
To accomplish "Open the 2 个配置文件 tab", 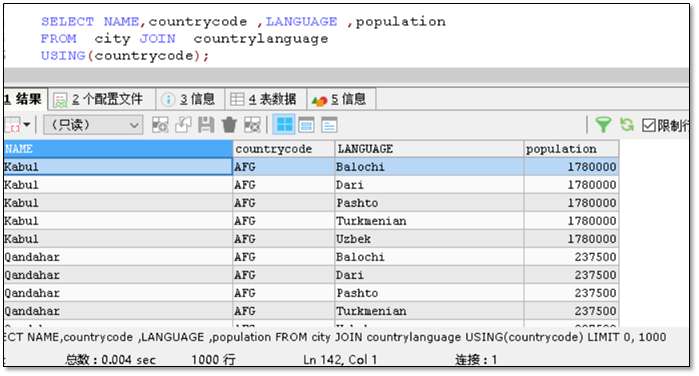I will pyautogui.click(x=102, y=99).
